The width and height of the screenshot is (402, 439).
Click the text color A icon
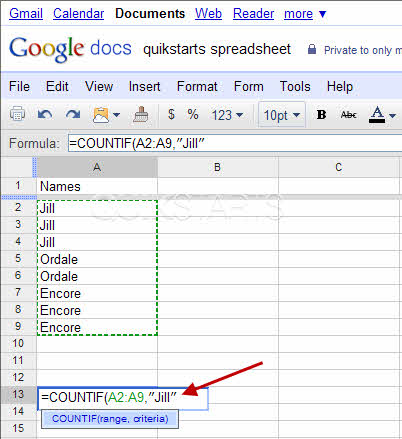(377, 115)
